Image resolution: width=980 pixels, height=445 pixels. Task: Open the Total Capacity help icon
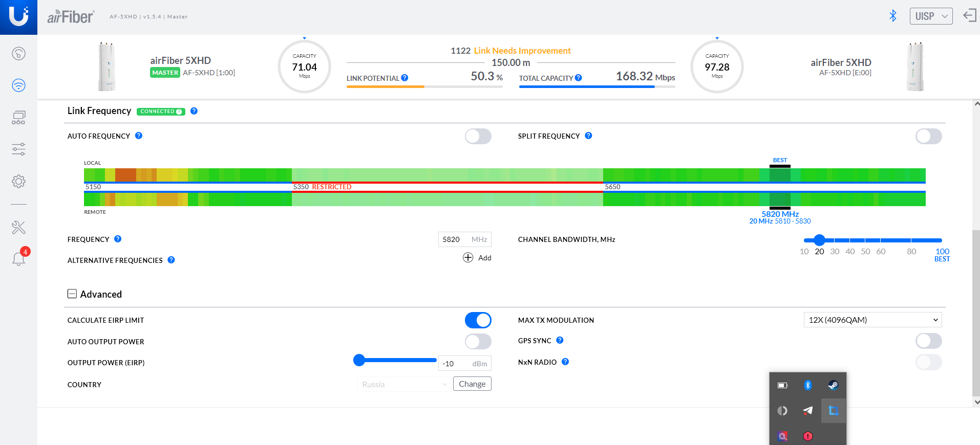point(578,78)
